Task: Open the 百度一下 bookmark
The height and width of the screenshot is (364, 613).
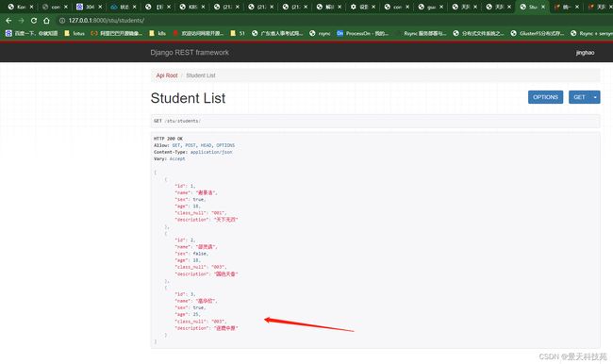Action: 32,34
